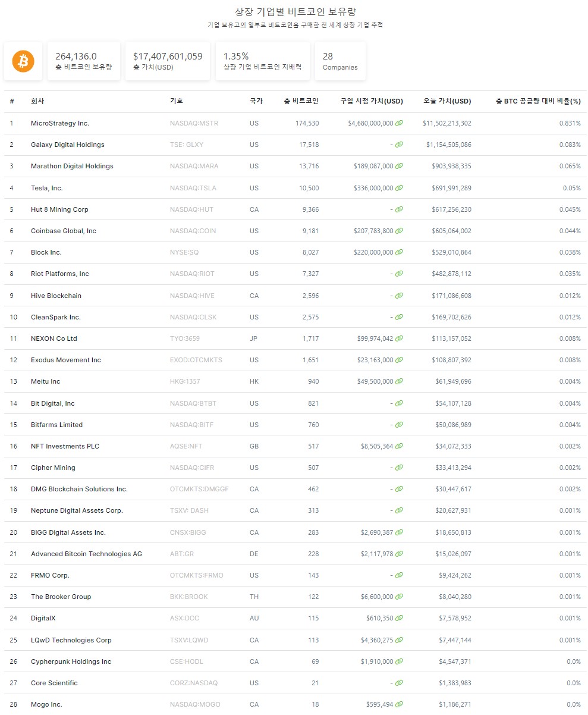This screenshot has width=588, height=715.
Task: Open the Marathon Digital Holdings company link
Action: pyautogui.click(x=72, y=166)
